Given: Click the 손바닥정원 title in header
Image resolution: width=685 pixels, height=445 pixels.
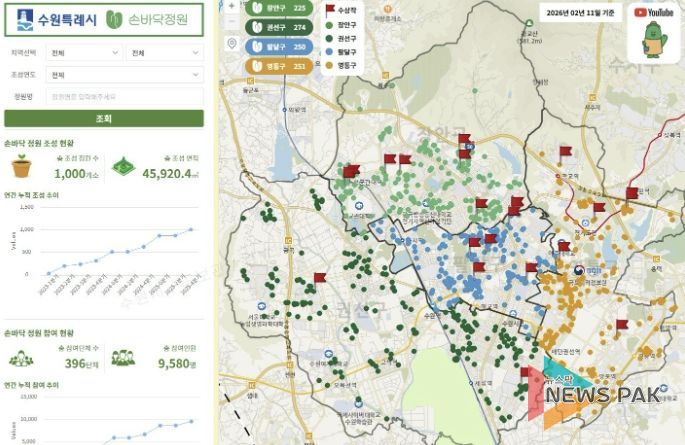Looking at the screenshot, I should click(x=151, y=19).
